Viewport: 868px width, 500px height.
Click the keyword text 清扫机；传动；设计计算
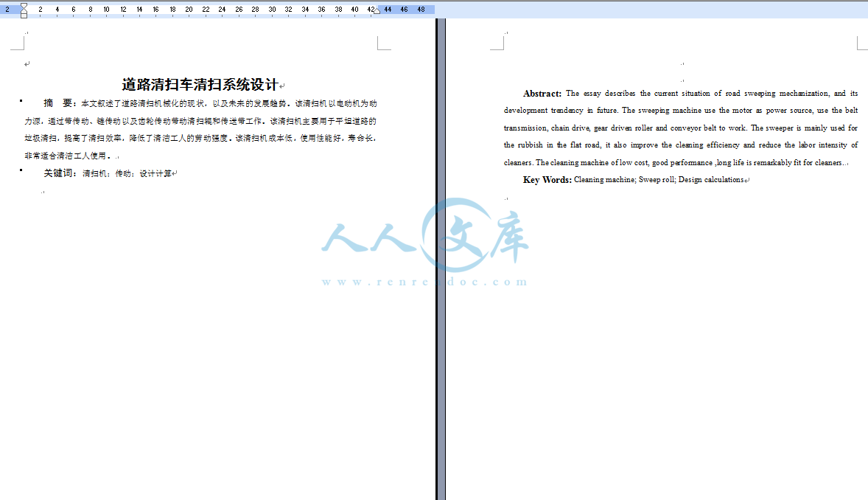pyautogui.click(x=127, y=173)
